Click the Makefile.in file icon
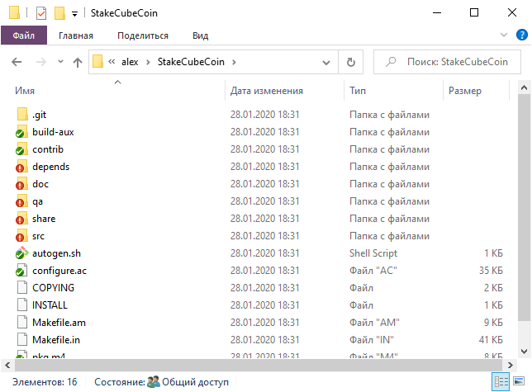Image resolution: width=532 pixels, height=392 pixels. click(x=22, y=339)
